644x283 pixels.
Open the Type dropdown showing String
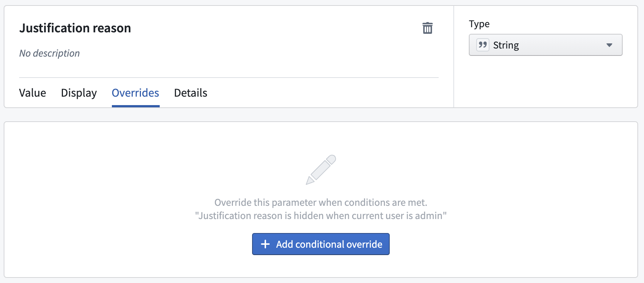[x=545, y=45]
